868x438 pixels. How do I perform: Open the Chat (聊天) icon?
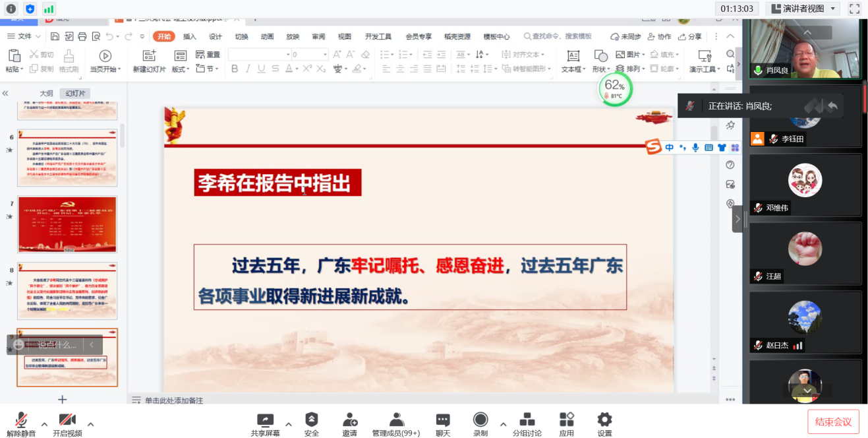442,420
